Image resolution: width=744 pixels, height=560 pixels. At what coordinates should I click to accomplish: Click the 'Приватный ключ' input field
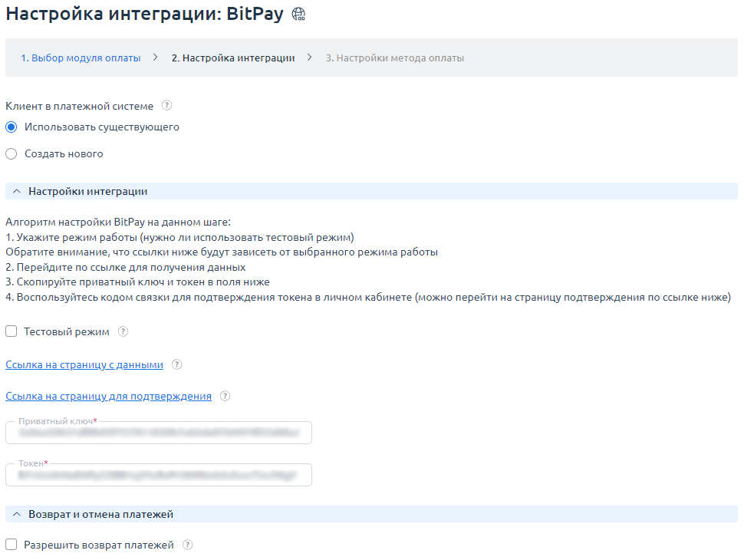pyautogui.click(x=159, y=433)
